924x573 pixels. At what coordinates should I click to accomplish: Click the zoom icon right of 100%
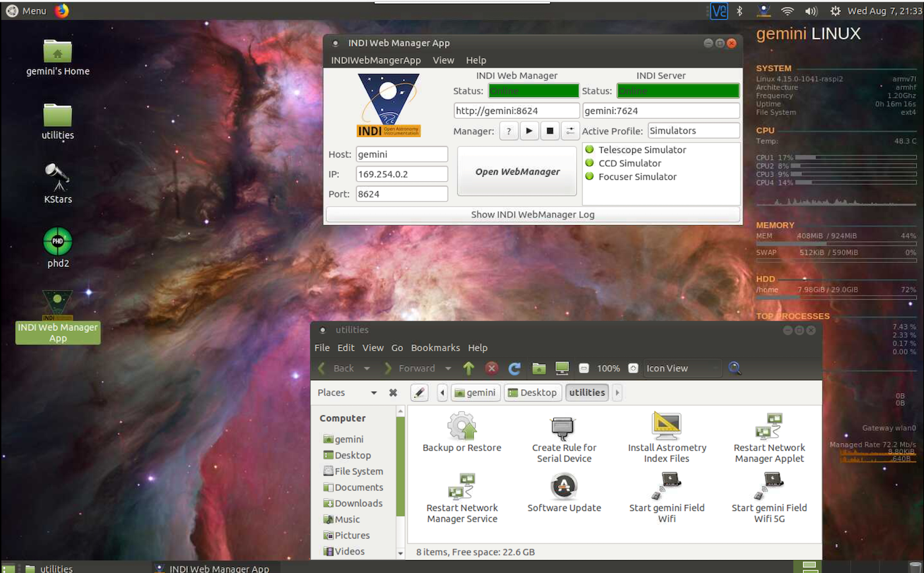tap(634, 368)
